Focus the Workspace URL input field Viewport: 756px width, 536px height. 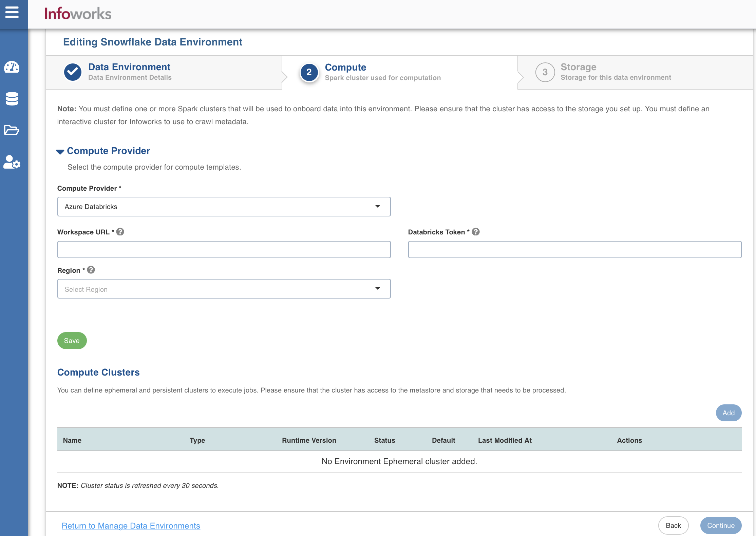tap(224, 250)
